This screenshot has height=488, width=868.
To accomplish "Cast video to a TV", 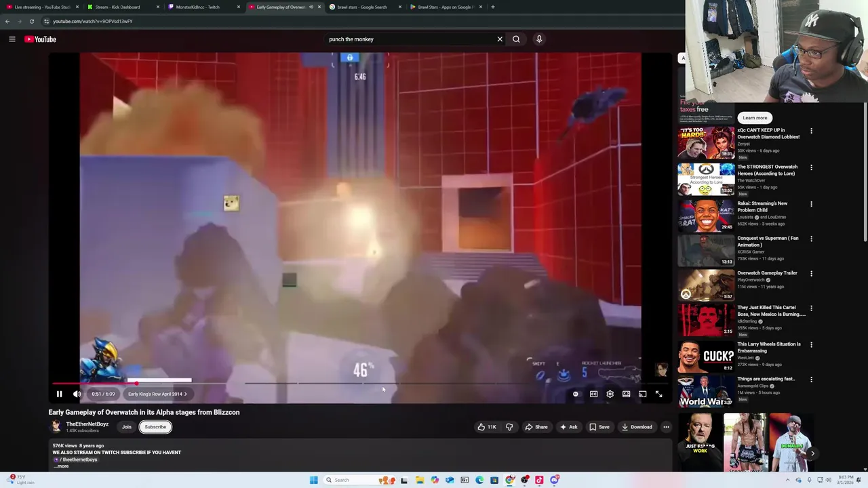I will (642, 394).
